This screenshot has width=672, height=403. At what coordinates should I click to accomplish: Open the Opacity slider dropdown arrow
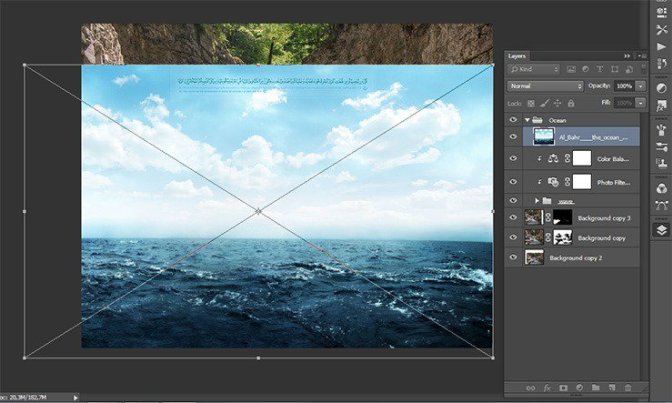638,86
